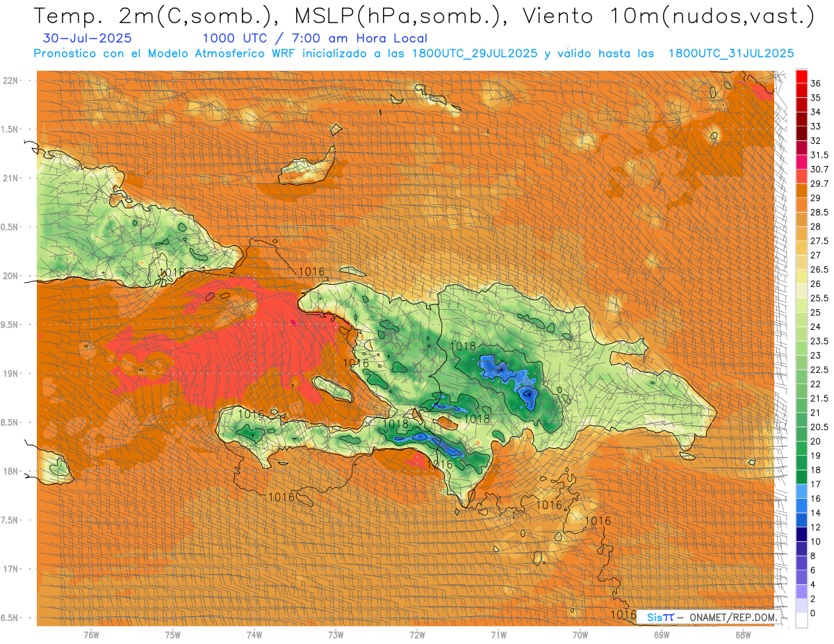Click the '1.5N' latitude label
Screen dimensions: 834x644
pos(10,129)
